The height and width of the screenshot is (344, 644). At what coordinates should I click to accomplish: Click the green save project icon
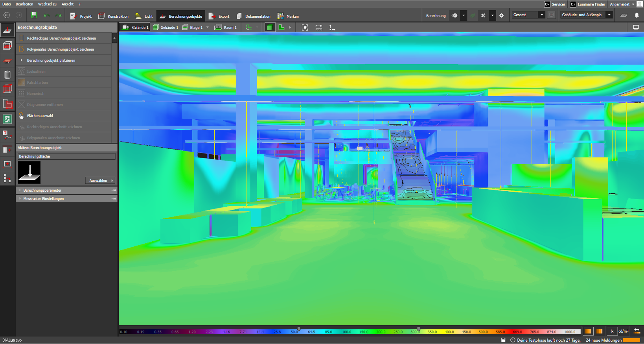pyautogui.click(x=34, y=15)
